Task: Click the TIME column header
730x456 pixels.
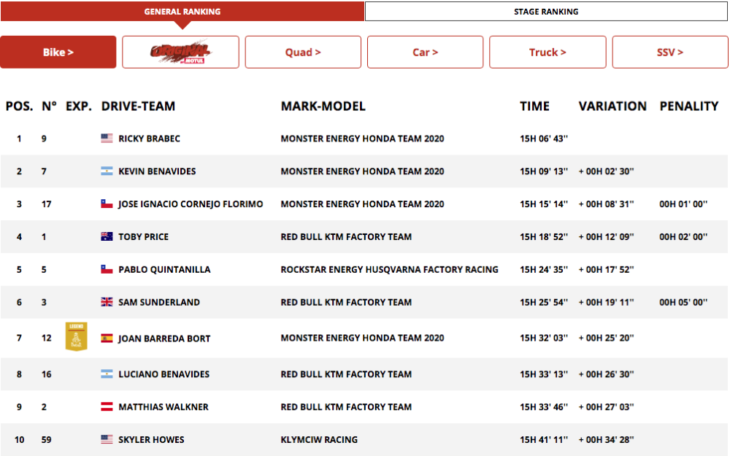Action: (x=534, y=106)
